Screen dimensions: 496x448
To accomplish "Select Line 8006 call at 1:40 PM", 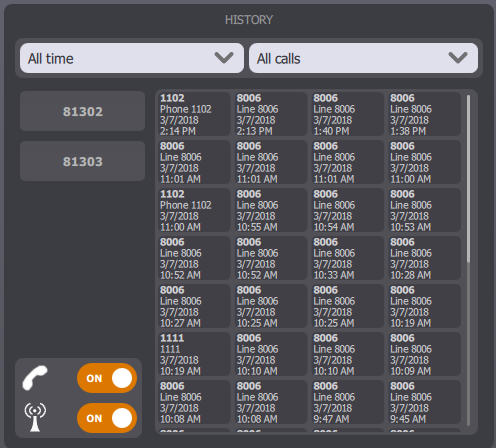I will (347, 114).
